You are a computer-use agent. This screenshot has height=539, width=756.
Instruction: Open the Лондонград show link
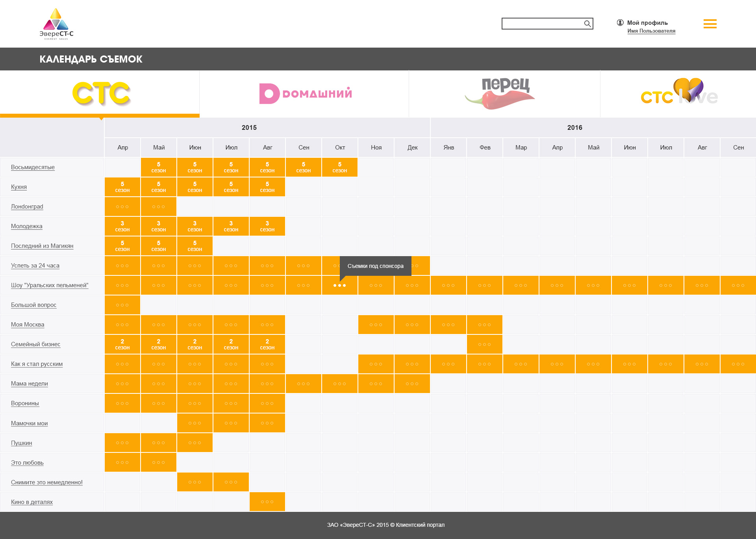click(x=27, y=207)
